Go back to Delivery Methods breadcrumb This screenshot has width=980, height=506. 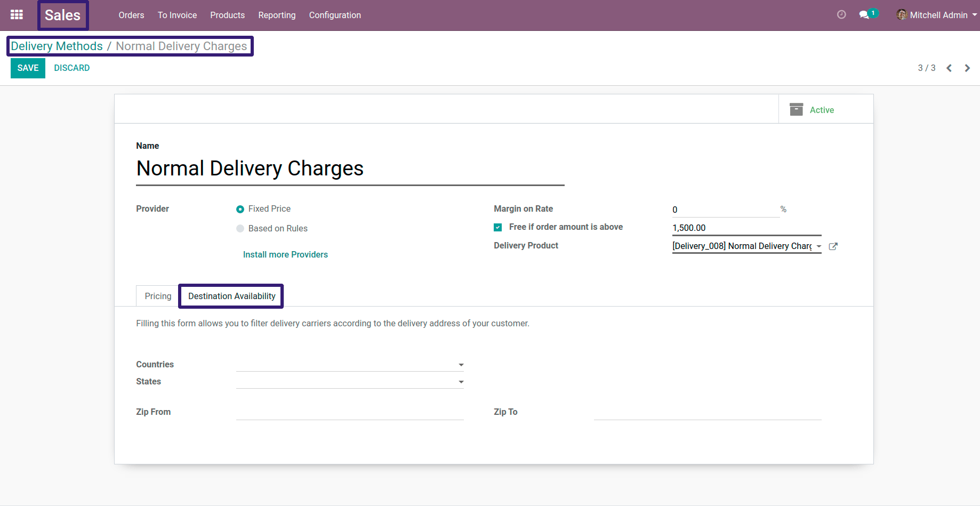[57, 46]
